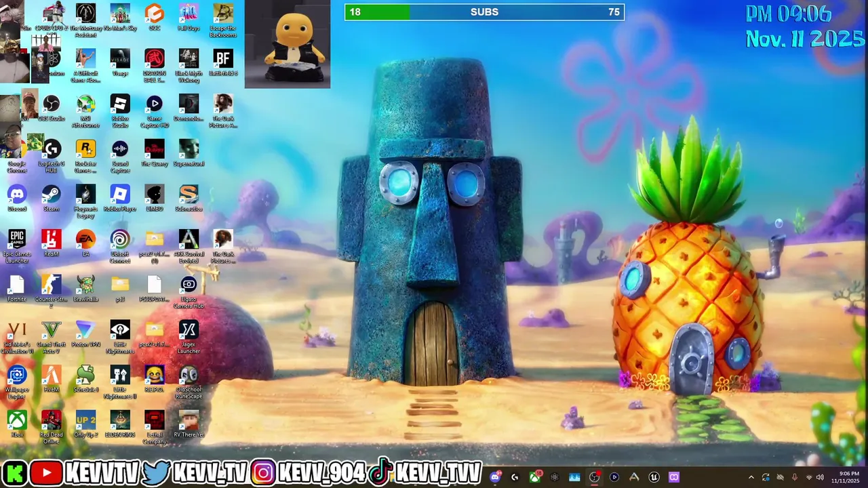Image resolution: width=868 pixels, height=488 pixels.
Task: Open the Schedule I shortcut
Action: (x=85, y=380)
